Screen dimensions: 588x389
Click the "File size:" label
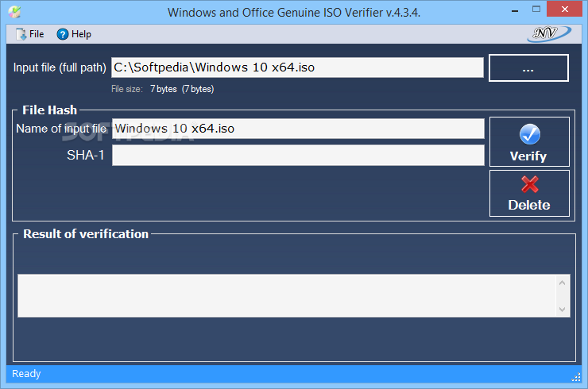(127, 89)
